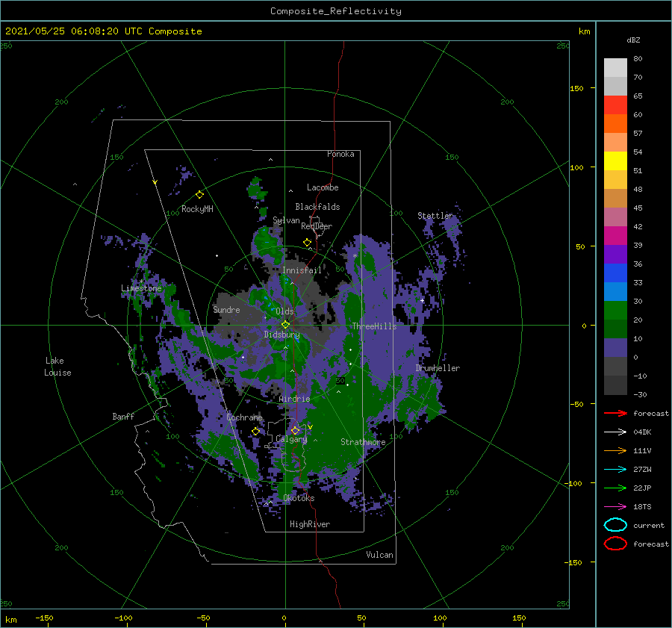
Task: Click the Blackfalds label
Action: point(317,207)
